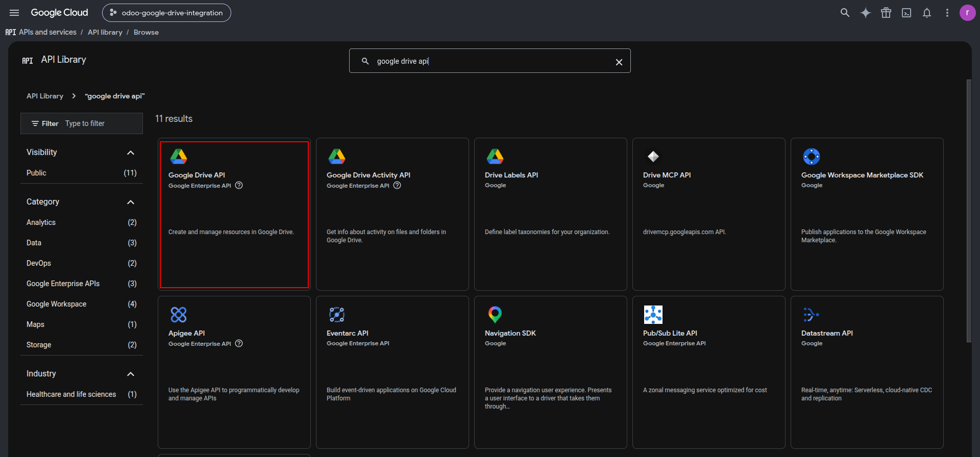The width and height of the screenshot is (980, 457).
Task: Clear the search with the X button
Action: coord(619,62)
